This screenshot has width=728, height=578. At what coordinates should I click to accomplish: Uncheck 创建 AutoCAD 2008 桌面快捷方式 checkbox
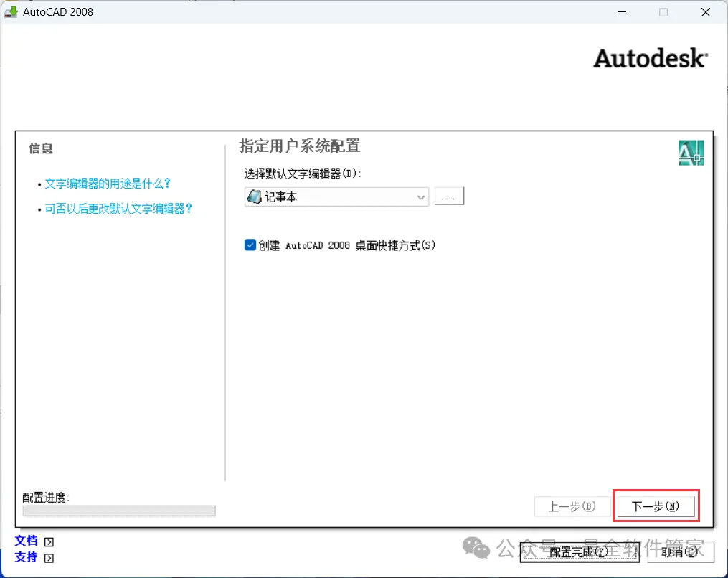pos(250,245)
